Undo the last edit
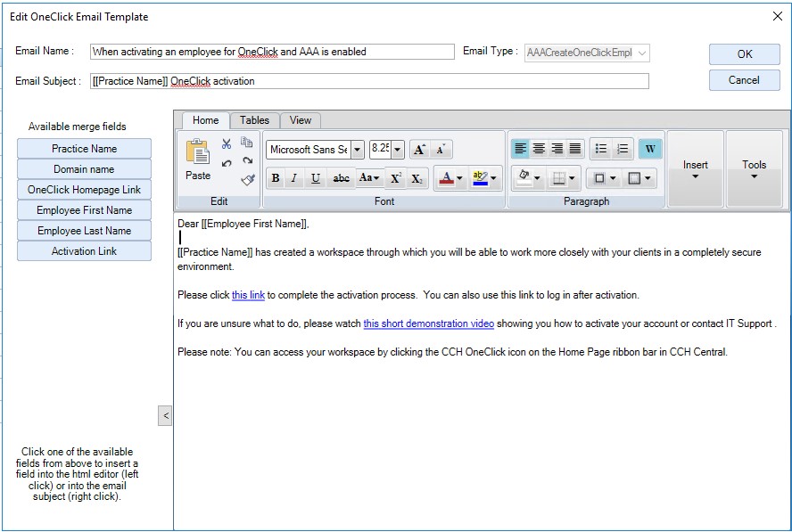Image resolution: width=792 pixels, height=532 pixels. pos(227,162)
